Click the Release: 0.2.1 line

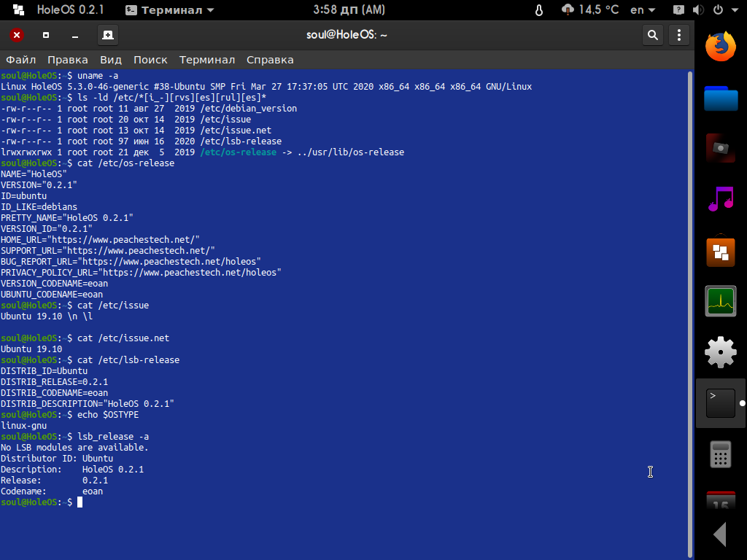(54, 481)
